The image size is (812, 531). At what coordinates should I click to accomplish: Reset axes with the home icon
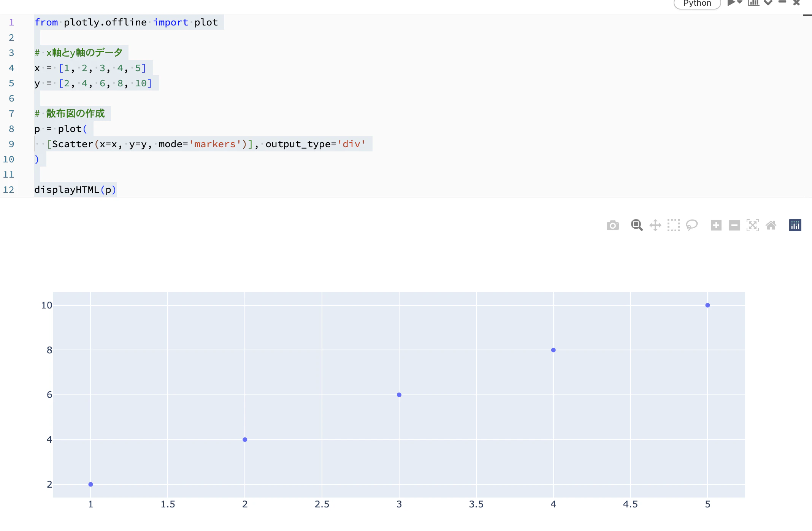point(771,225)
